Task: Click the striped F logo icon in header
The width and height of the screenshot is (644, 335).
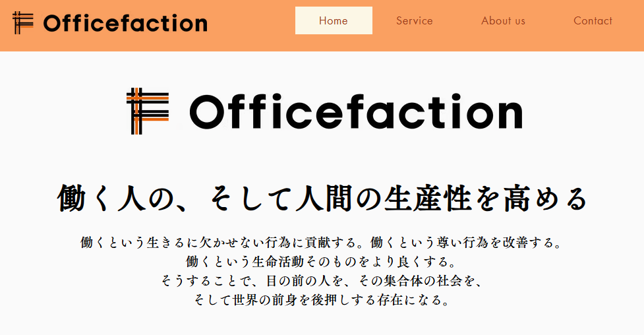Action: click(22, 23)
